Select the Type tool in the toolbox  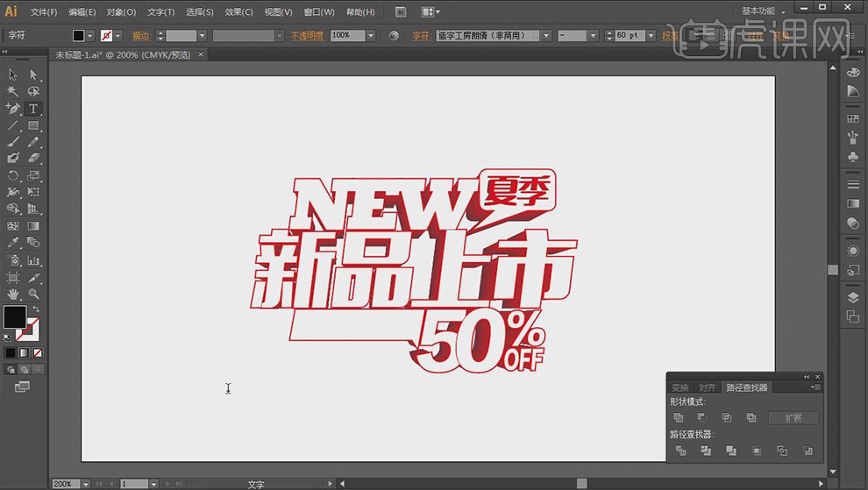[33, 109]
